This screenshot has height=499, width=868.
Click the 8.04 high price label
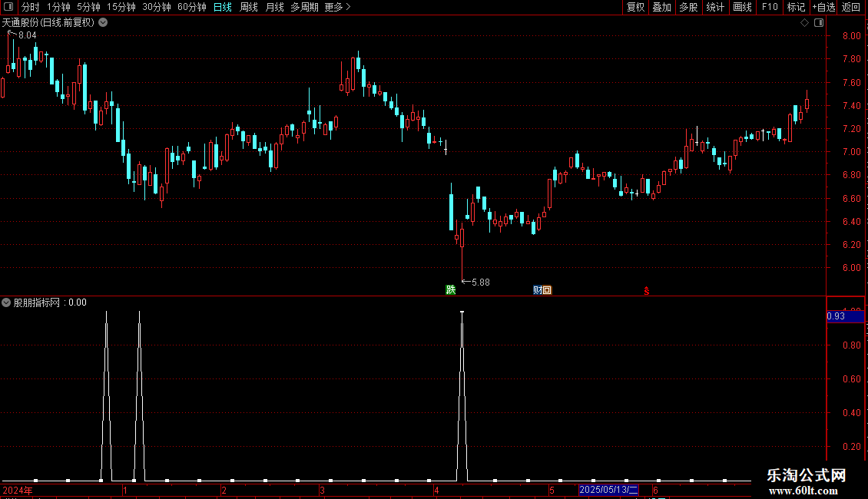coord(27,35)
